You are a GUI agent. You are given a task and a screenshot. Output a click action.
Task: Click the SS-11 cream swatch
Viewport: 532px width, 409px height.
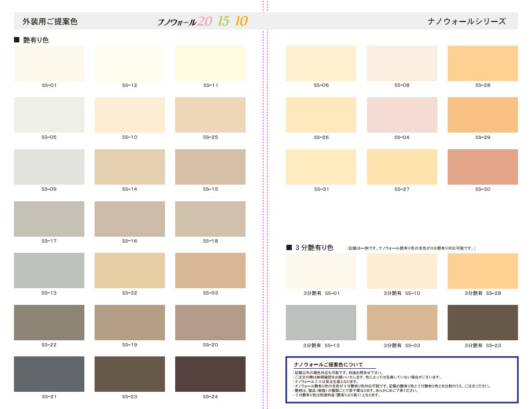tap(210, 63)
